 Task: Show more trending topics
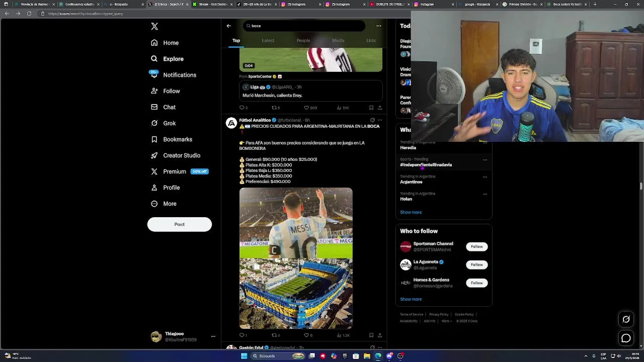point(411,212)
